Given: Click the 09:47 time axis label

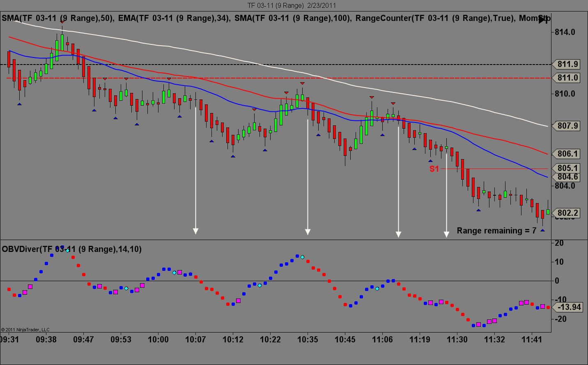Looking at the screenshot, I should tap(83, 340).
